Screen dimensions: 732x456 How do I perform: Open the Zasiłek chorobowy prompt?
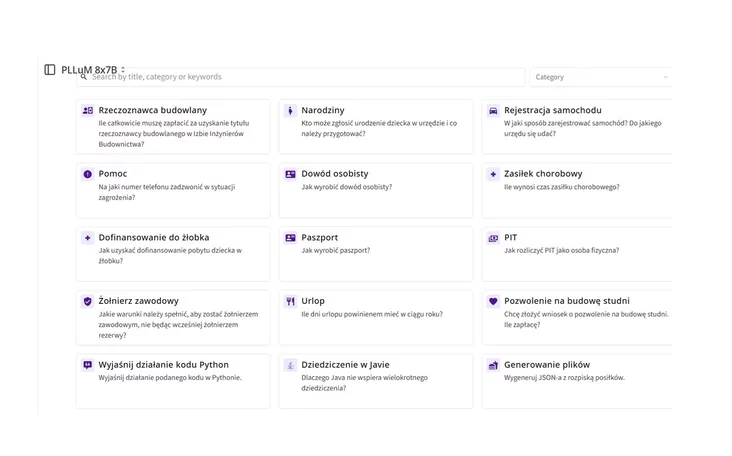pos(575,190)
